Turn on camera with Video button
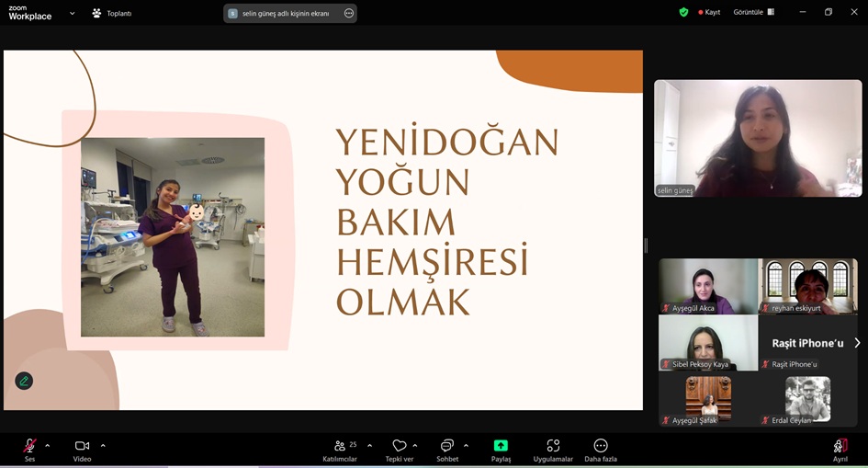 point(82,446)
